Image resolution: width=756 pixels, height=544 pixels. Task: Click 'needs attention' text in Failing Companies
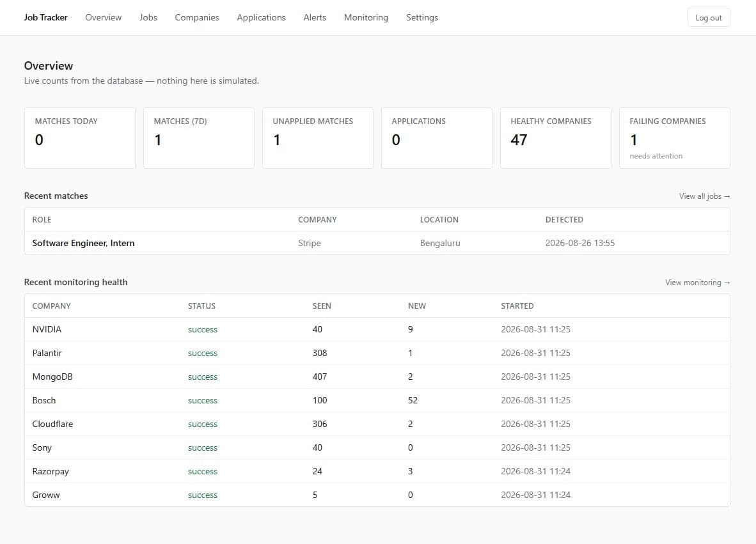pyautogui.click(x=656, y=155)
